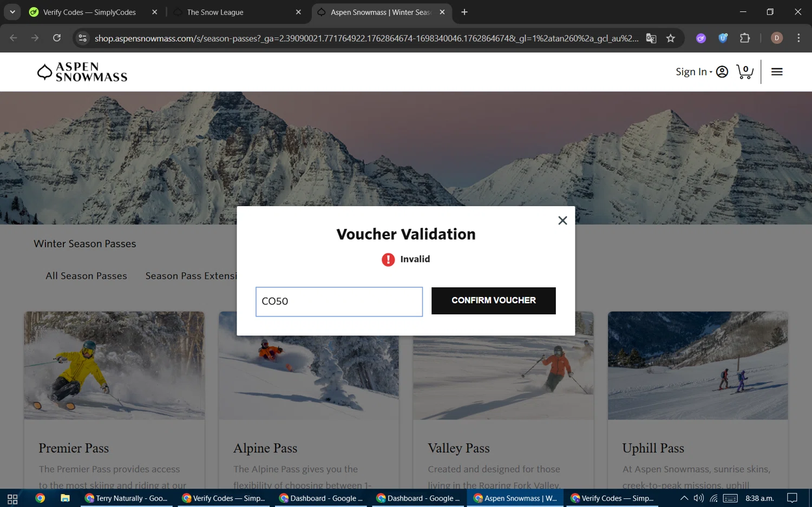This screenshot has height=507, width=812.
Task: Open browser extensions puzzle icon
Action: click(x=745, y=38)
